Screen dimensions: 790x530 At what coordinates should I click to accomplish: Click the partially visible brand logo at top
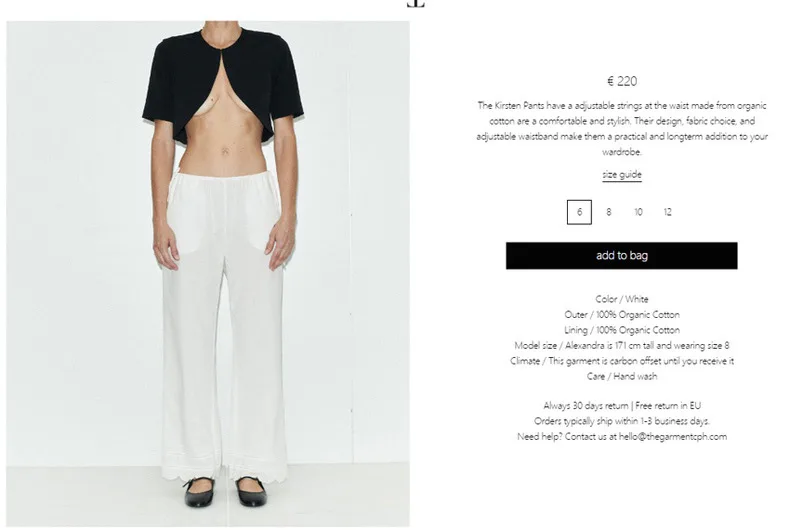click(416, 4)
